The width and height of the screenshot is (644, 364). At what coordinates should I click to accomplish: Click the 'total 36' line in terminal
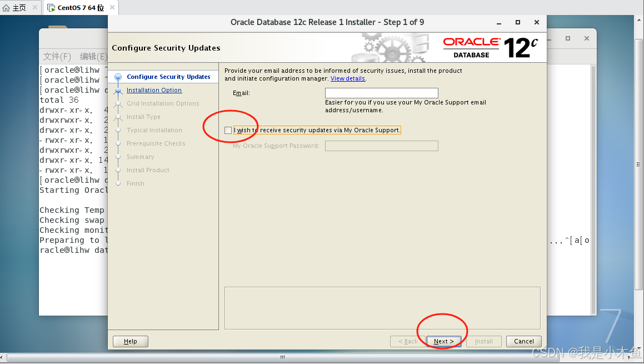tap(59, 100)
